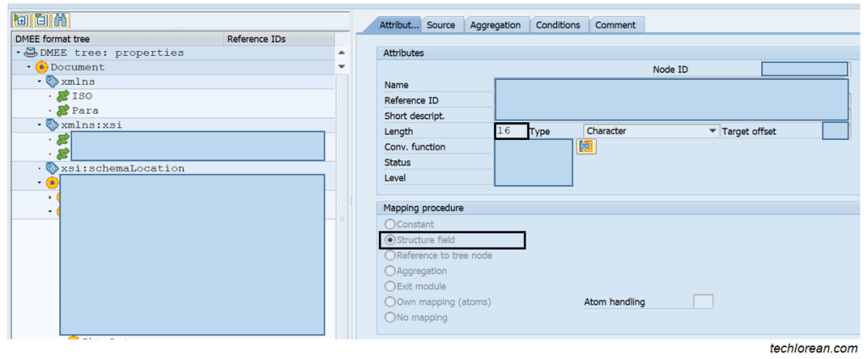Click the green atom icon beside ISO
Image resolution: width=868 pixels, height=359 pixels.
63,96
